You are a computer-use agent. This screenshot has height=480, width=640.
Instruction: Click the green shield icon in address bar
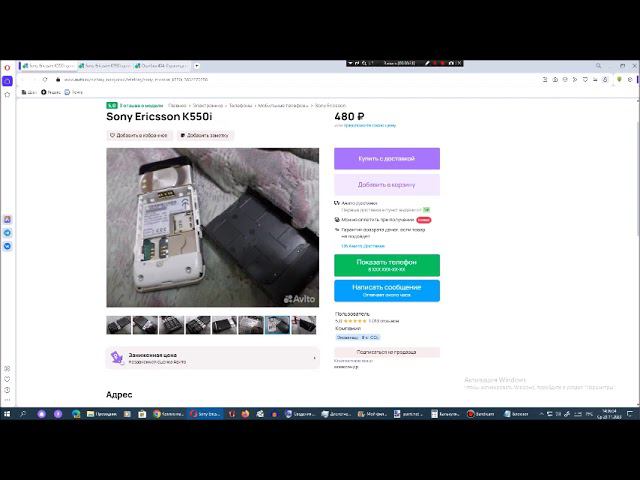pyautogui.click(x=620, y=80)
